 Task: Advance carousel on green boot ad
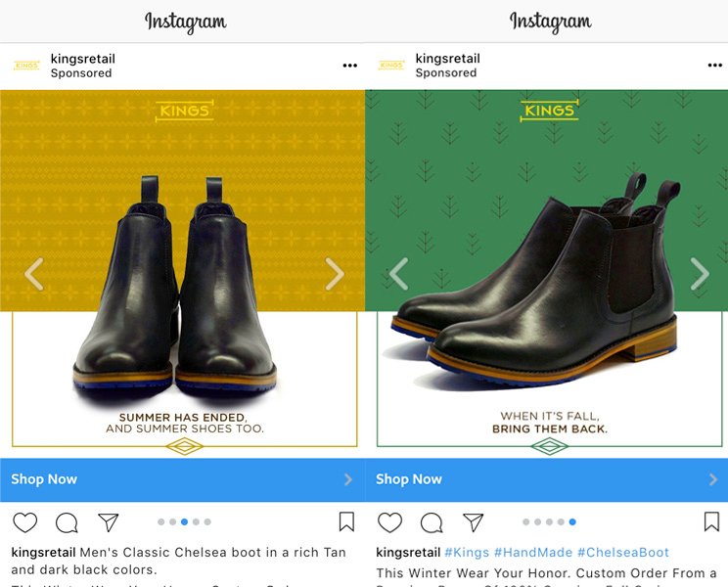pos(700,274)
